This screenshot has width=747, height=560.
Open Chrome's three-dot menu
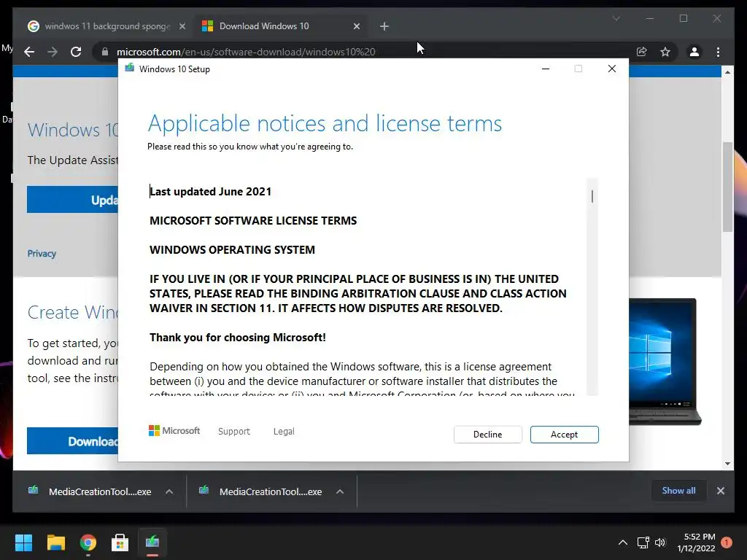click(x=719, y=52)
